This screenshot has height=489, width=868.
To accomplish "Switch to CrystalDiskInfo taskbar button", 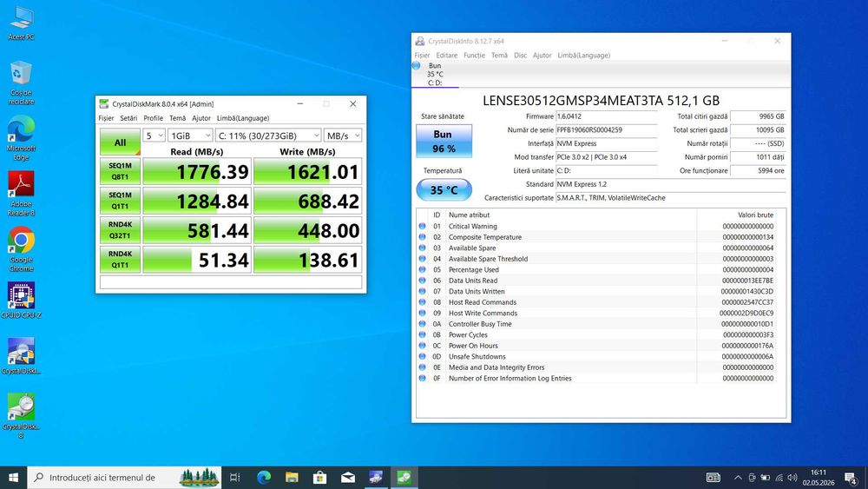I will 376,478.
